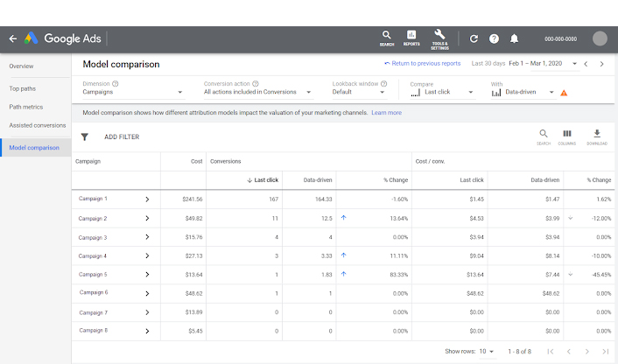Viewport: 618px width, 364px height.
Task: Click the Cost column header
Action: (x=196, y=162)
